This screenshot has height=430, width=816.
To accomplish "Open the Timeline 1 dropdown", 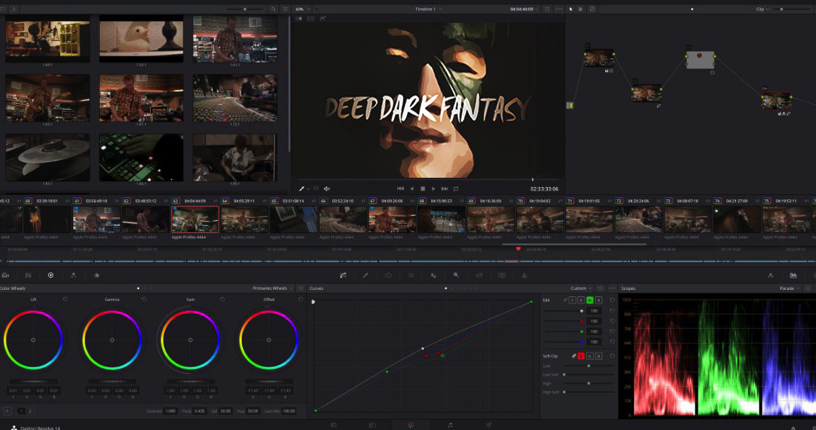I will tap(429, 9).
